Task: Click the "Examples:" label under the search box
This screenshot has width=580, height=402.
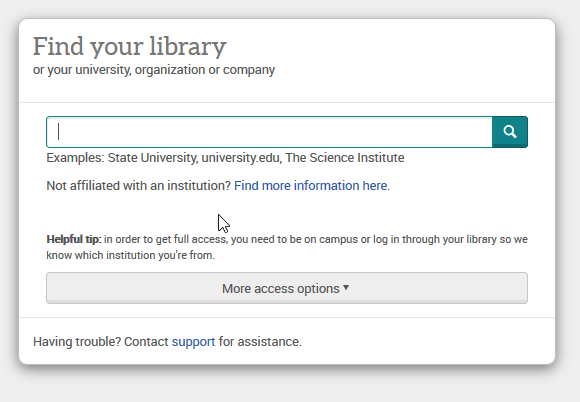Action: pyautogui.click(x=75, y=158)
